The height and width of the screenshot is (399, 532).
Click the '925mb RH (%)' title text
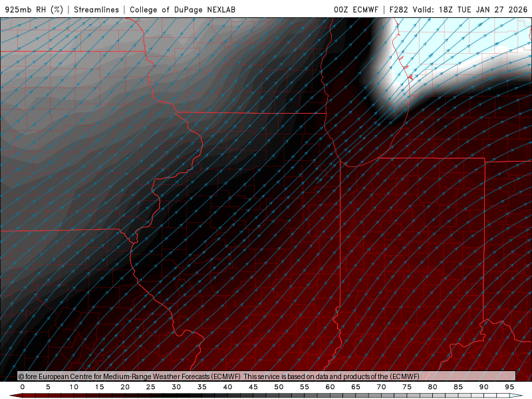[34, 9]
